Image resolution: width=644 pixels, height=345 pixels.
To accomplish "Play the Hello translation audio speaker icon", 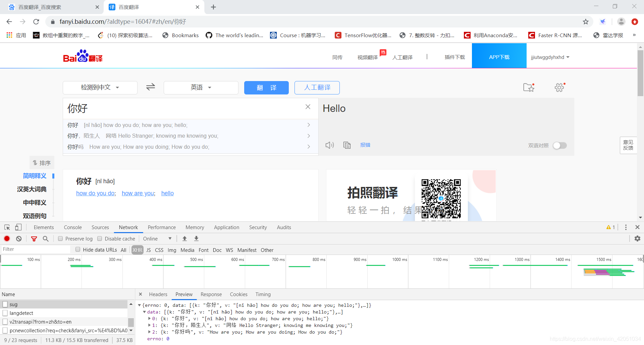I will pyautogui.click(x=330, y=145).
